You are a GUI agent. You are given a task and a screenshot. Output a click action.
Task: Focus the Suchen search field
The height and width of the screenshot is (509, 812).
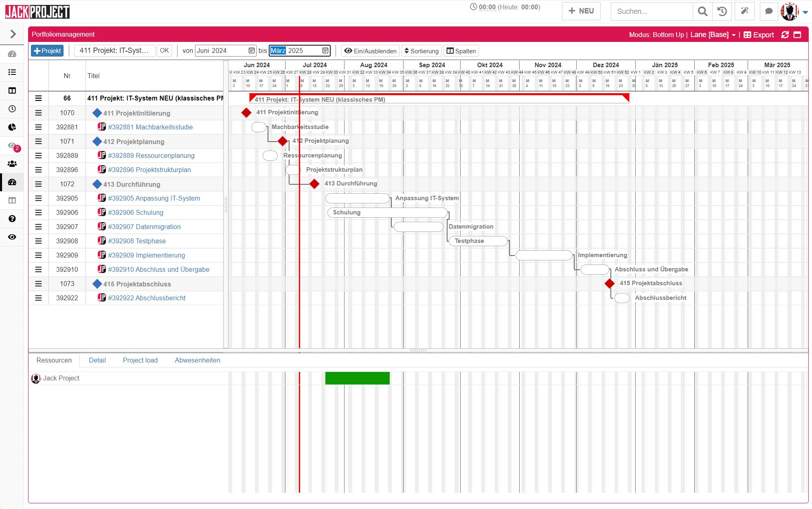click(652, 11)
